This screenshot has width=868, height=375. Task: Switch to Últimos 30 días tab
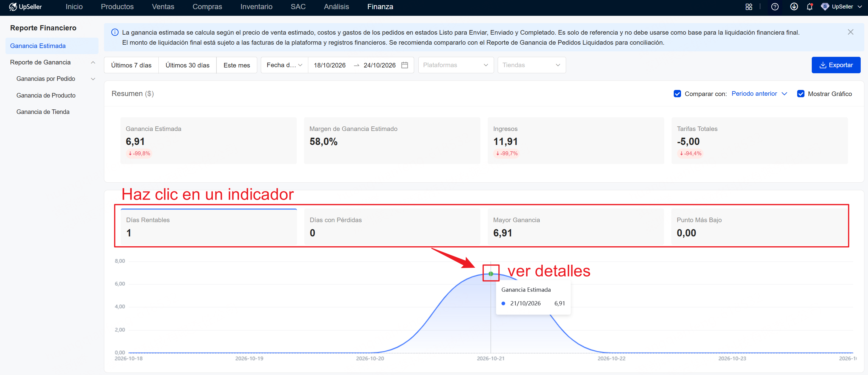coord(187,65)
